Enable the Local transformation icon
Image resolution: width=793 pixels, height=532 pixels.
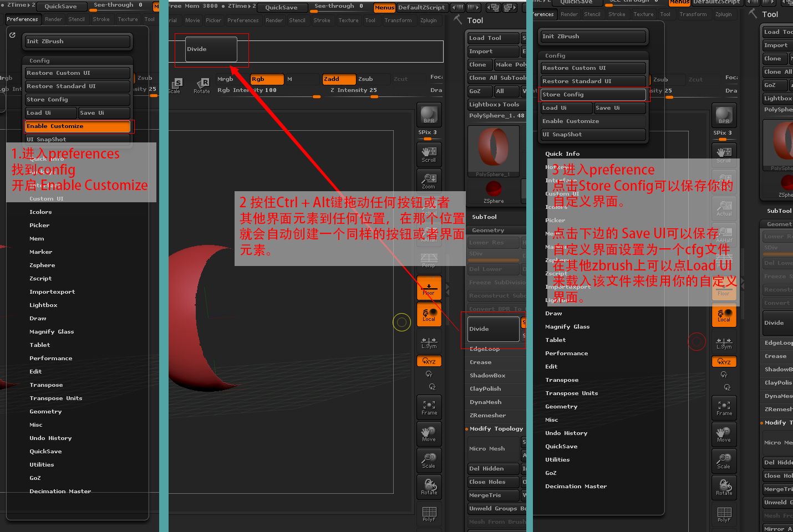click(x=429, y=315)
